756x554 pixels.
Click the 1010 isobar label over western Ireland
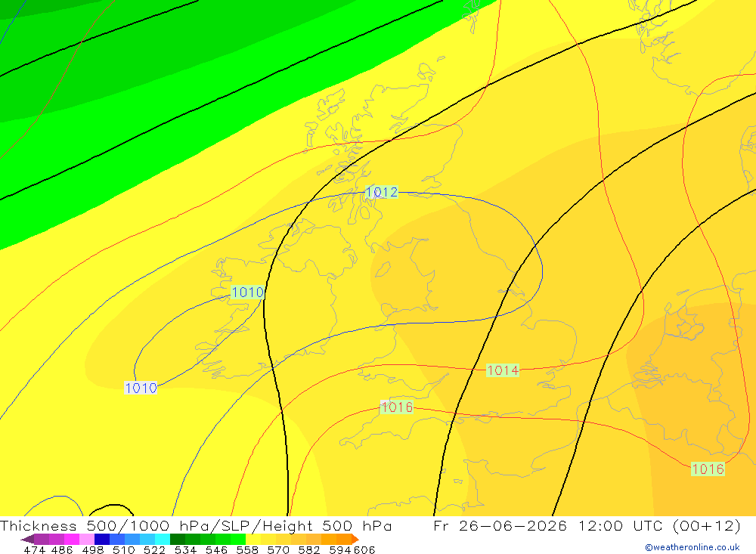pyautogui.click(x=248, y=292)
